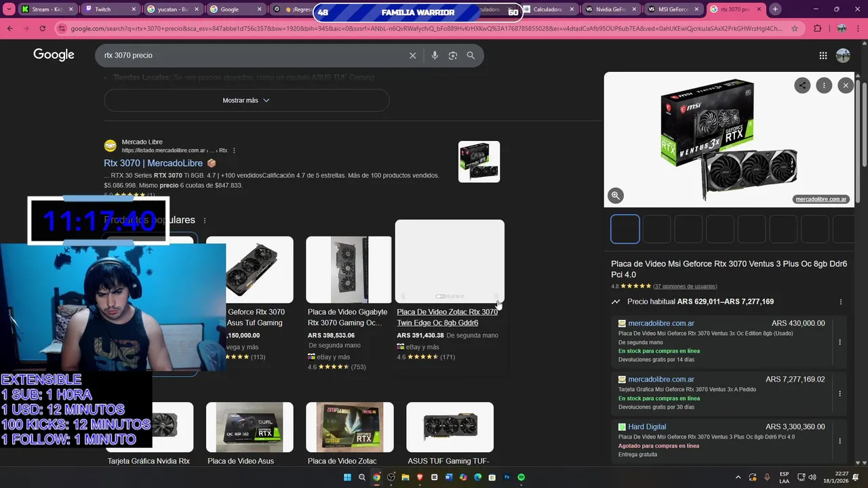Open options for Precio habitual row

point(841,302)
